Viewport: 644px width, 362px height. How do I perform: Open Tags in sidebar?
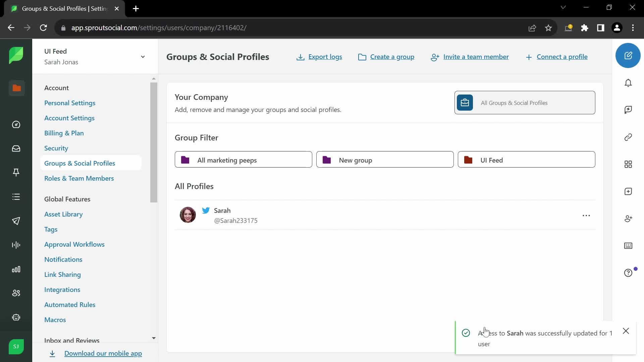click(51, 229)
